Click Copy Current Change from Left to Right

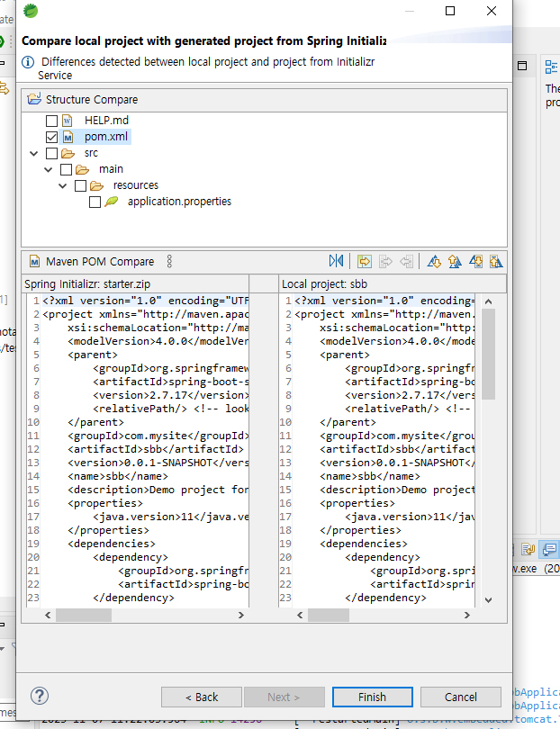click(385, 261)
